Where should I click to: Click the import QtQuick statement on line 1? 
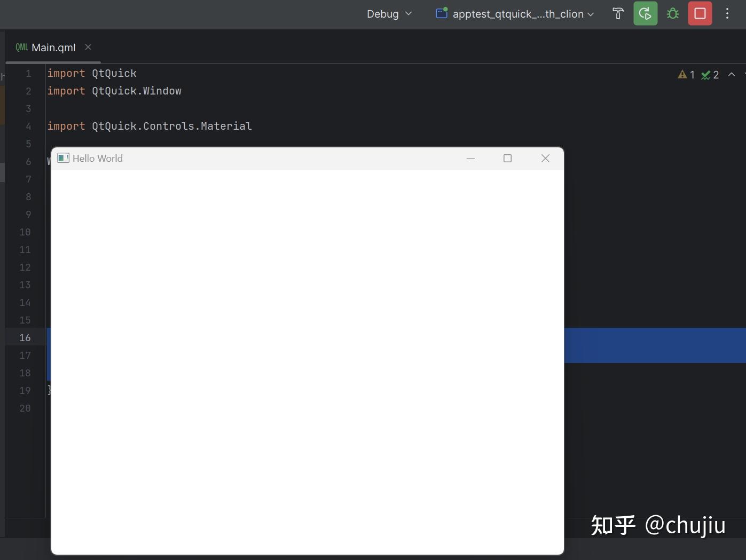pyautogui.click(x=92, y=73)
